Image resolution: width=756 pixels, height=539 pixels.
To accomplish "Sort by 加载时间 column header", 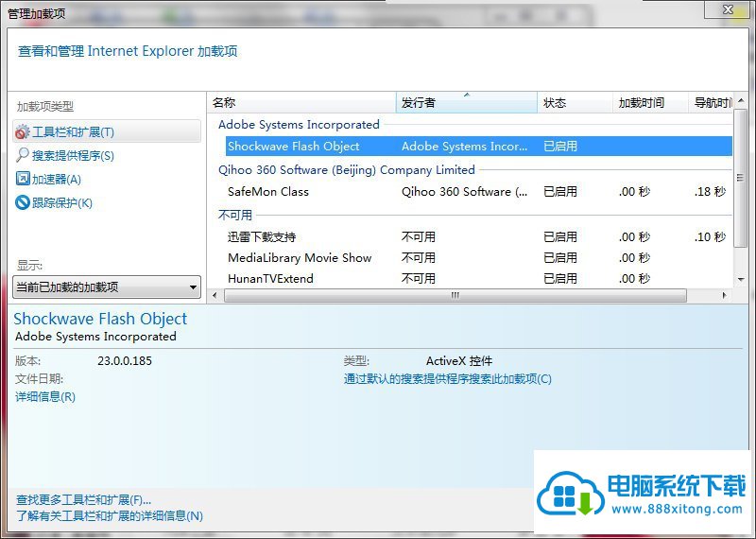I will click(650, 102).
